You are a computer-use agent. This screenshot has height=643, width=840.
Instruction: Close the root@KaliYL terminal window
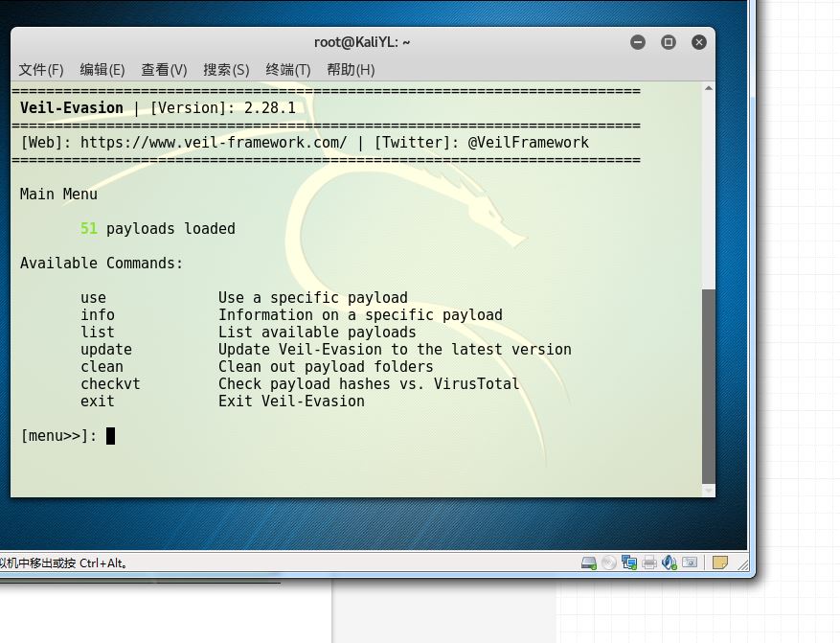698,42
